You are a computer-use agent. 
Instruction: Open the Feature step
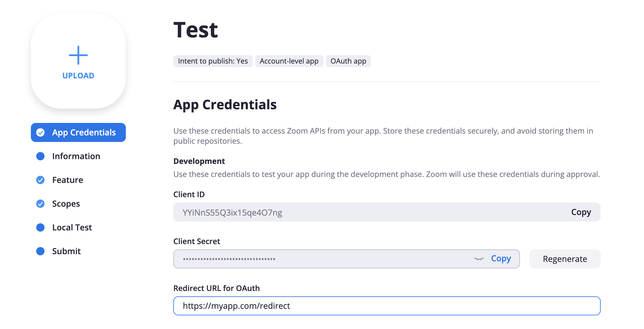[68, 180]
